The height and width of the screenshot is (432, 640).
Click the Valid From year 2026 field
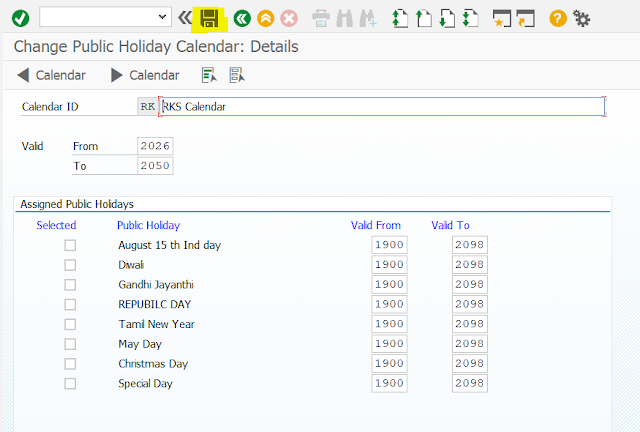pyautogui.click(x=155, y=146)
